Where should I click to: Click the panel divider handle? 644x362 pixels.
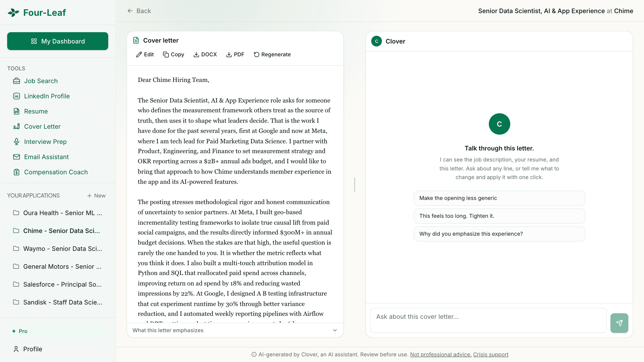point(354,184)
